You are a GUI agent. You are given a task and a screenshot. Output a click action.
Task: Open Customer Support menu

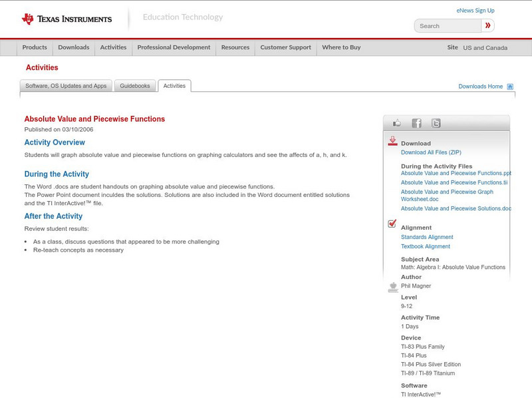(x=286, y=47)
